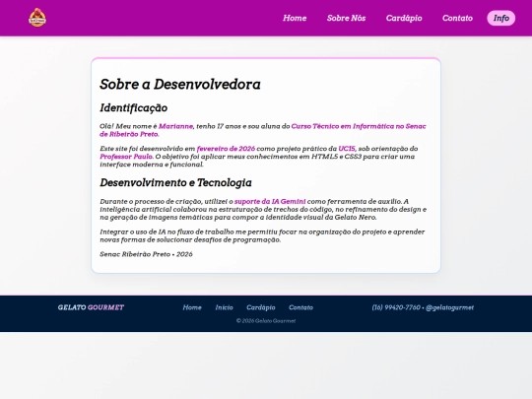Screen dimensions: 532x399
Task: Click the © 2026 Gelato Gourmet copyright text
Action: pos(266,320)
